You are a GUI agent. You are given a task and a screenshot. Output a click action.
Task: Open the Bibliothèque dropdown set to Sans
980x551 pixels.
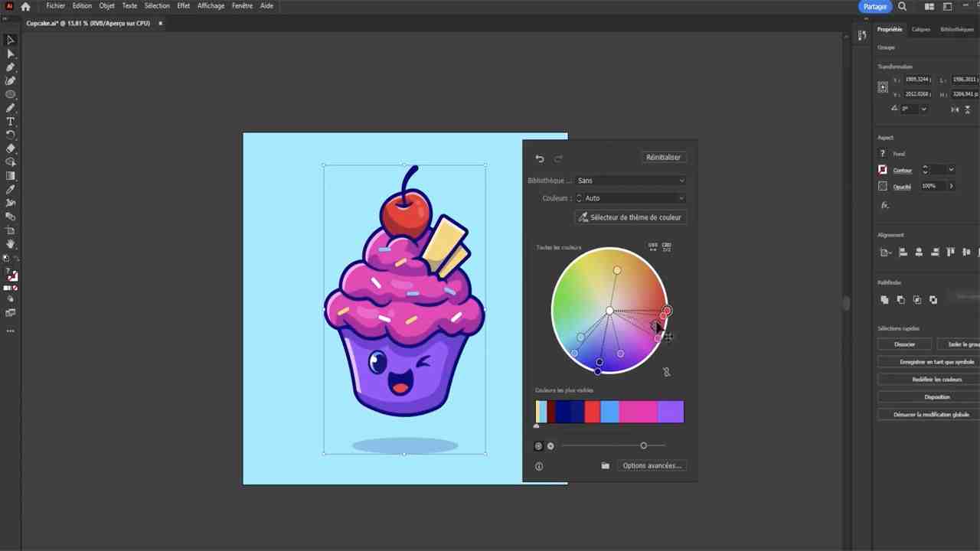(x=631, y=181)
